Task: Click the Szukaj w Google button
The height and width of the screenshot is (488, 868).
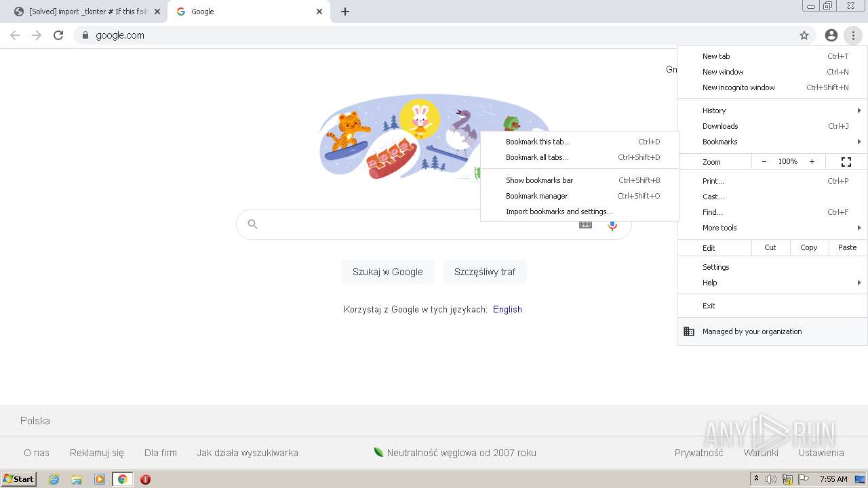Action: tap(387, 272)
